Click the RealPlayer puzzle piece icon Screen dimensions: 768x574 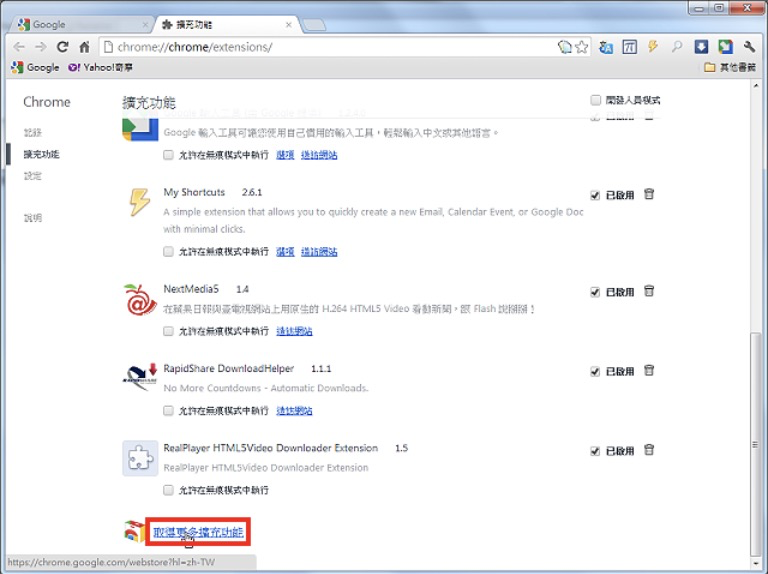click(140, 458)
